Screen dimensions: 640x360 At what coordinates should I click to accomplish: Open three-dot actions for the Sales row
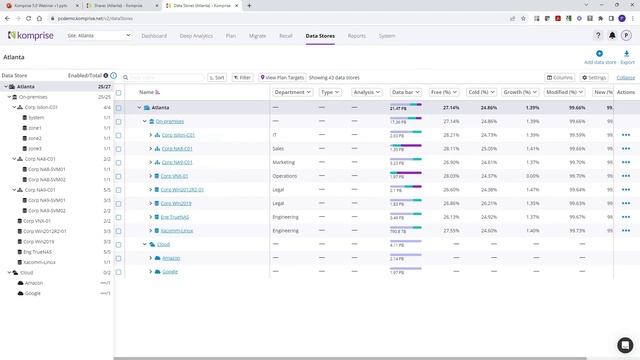[626, 149]
